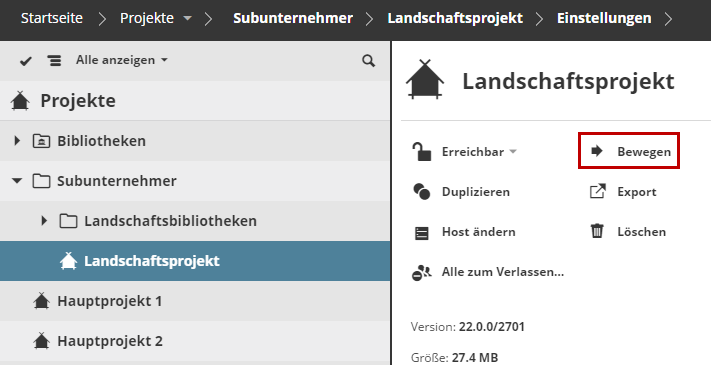Click the unlocked padlock icon
Image resolution: width=711 pixels, height=365 pixels.
422,151
